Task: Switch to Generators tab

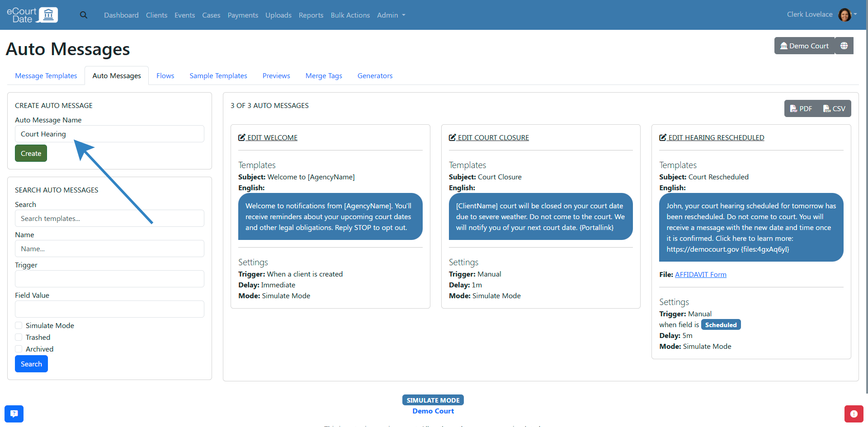Action: click(375, 75)
